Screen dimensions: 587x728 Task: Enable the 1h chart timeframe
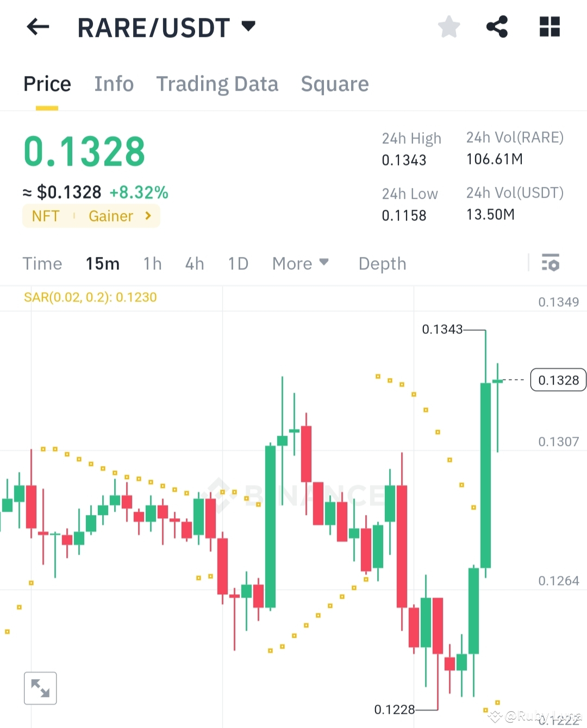click(152, 263)
